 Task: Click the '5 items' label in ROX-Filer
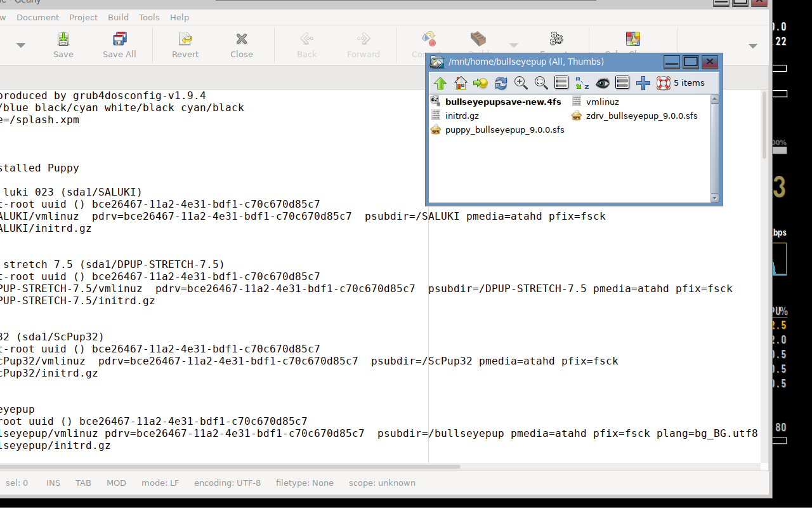pos(689,83)
